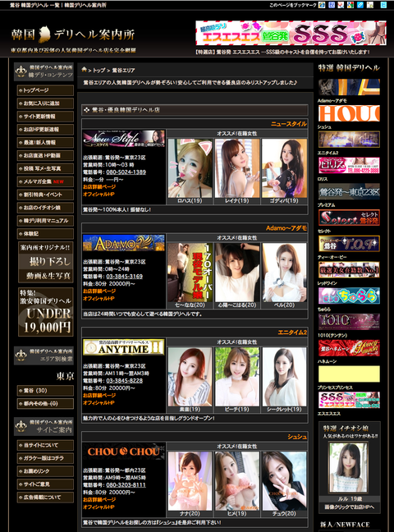This screenshot has height=532, width=394.
Task: Click right sidebar SSS エスエスエス banner
Action: 349,400
